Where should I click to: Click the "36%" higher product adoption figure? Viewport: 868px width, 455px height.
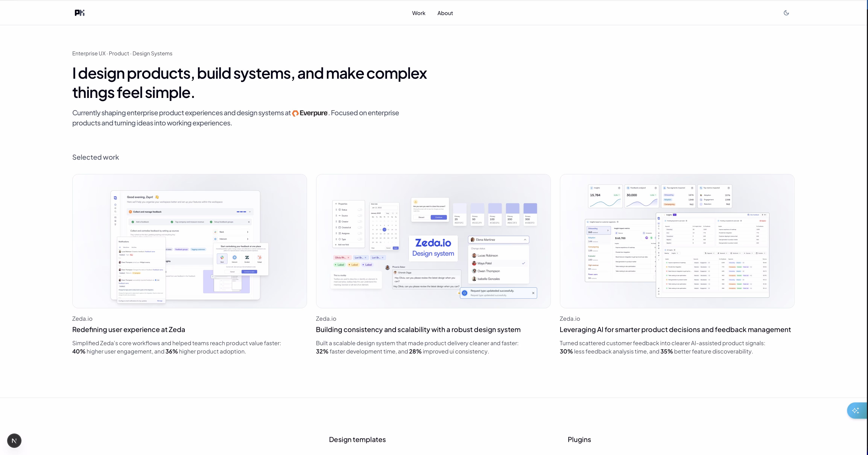[172, 351]
